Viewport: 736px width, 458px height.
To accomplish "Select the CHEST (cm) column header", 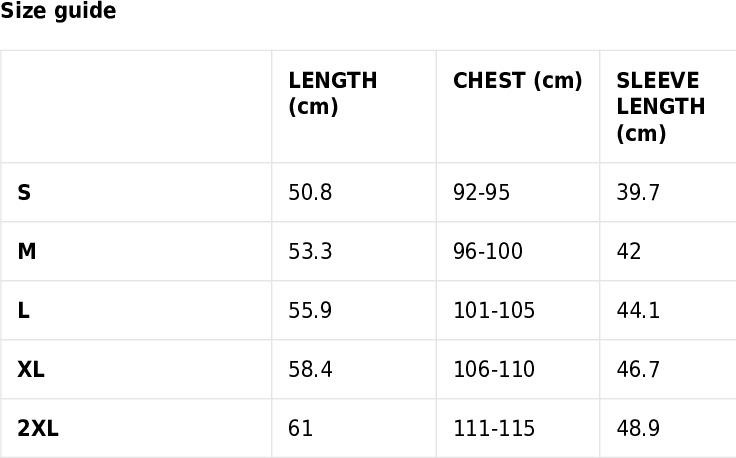I will click(518, 107).
